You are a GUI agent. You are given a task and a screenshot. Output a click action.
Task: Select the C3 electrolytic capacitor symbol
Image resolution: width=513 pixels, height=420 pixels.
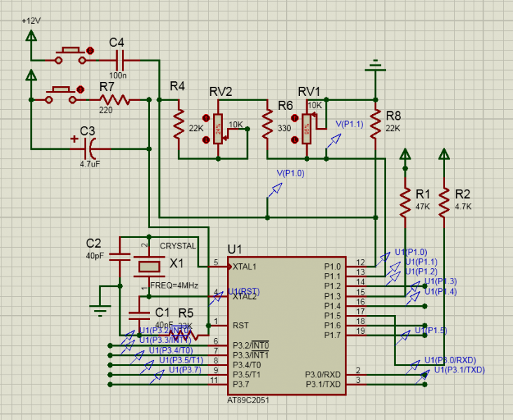tap(90, 148)
